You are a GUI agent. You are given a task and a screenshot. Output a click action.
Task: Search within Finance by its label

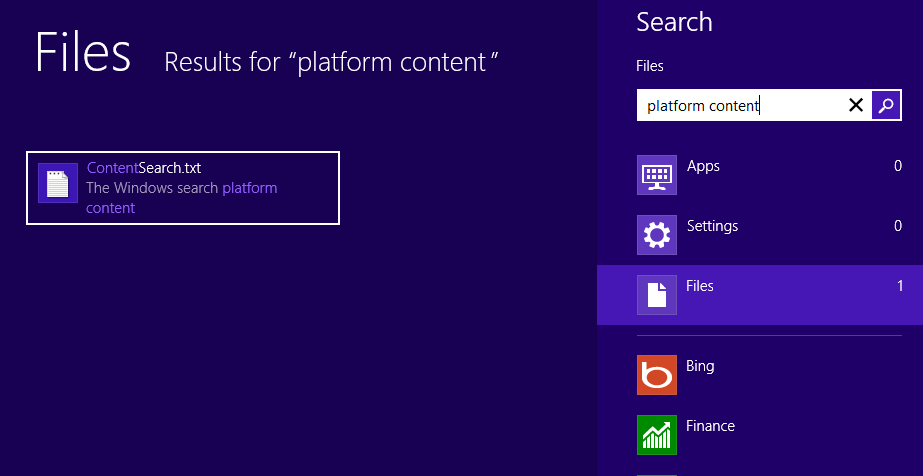pos(710,426)
